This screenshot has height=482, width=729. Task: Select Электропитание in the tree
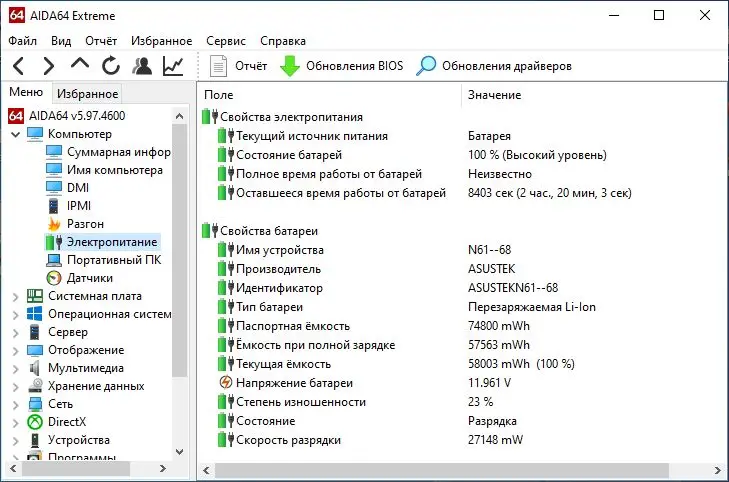coord(112,242)
